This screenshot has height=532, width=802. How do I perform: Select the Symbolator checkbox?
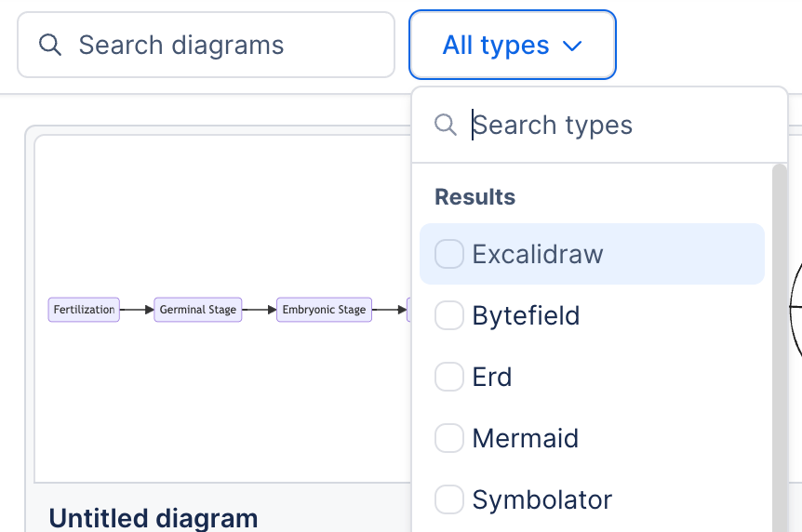(x=449, y=499)
